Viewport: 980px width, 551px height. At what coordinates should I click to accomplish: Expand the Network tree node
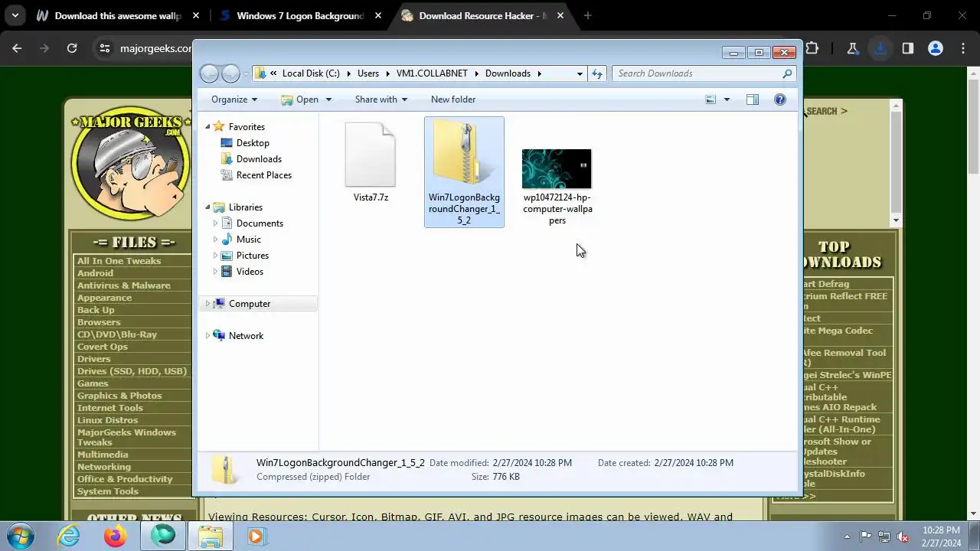point(207,336)
